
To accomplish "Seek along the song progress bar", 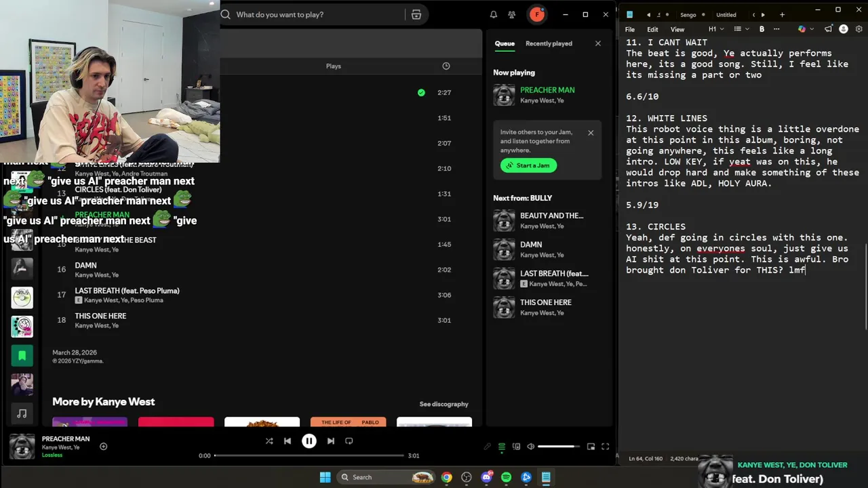I will tap(309, 455).
